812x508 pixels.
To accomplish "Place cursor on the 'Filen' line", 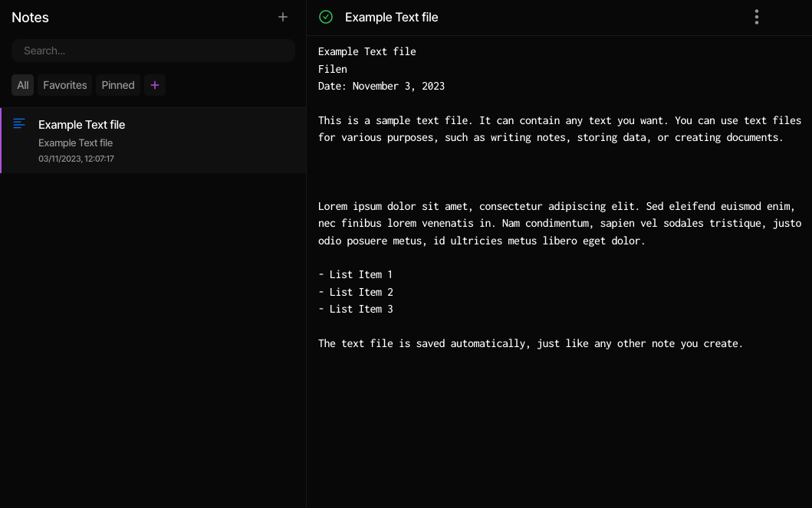I will (333, 69).
